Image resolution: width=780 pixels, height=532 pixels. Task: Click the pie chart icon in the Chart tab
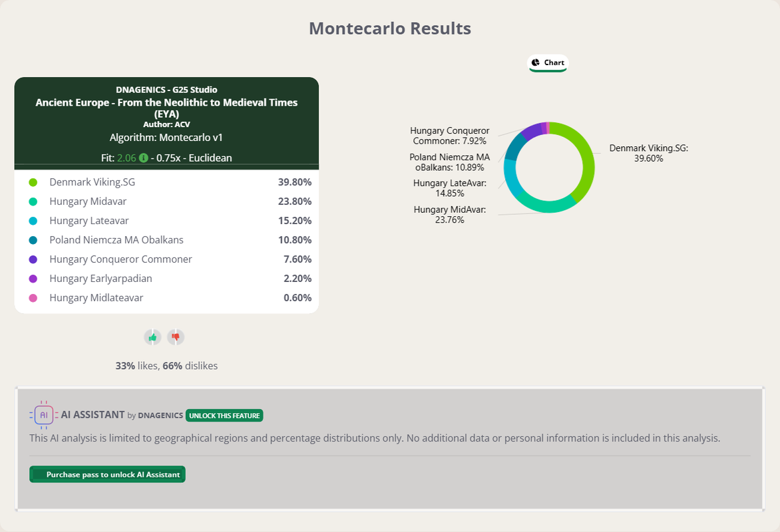point(535,63)
